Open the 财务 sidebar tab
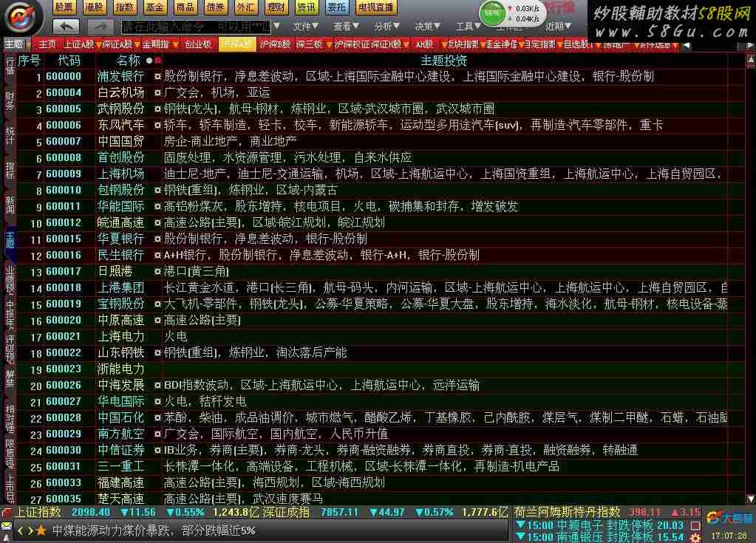The width and height of the screenshot is (756, 543). (x=10, y=100)
